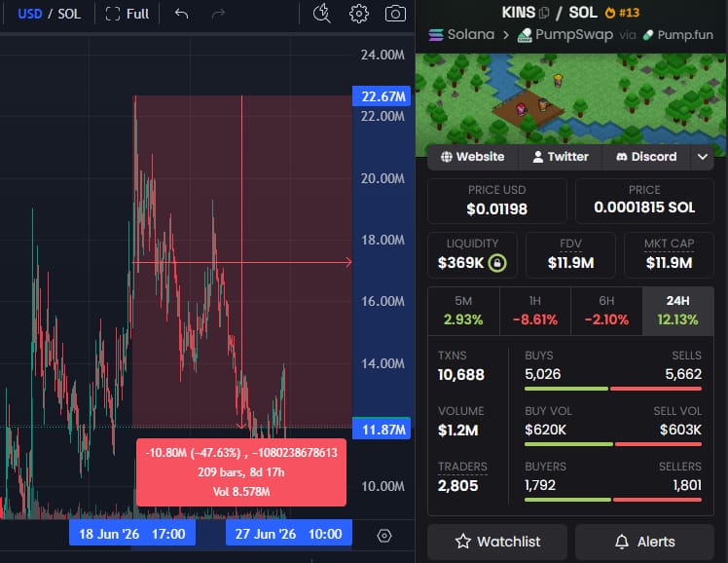Viewport: 728px width, 563px height.
Task: Click the redo arrow icon
Action: pos(218,14)
